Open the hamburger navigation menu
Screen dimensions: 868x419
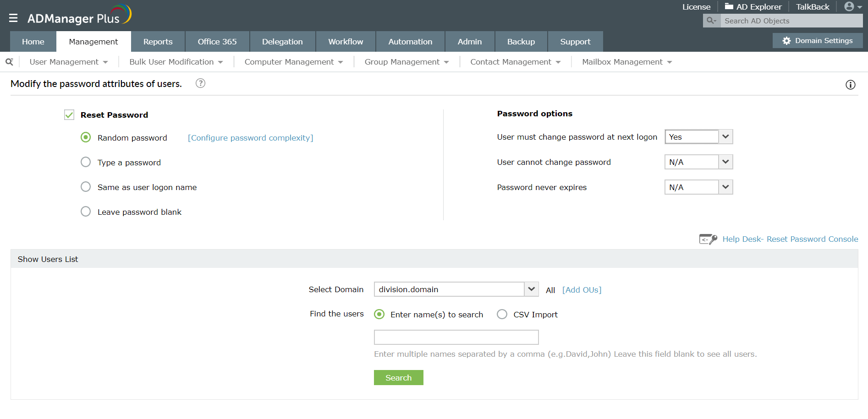13,18
